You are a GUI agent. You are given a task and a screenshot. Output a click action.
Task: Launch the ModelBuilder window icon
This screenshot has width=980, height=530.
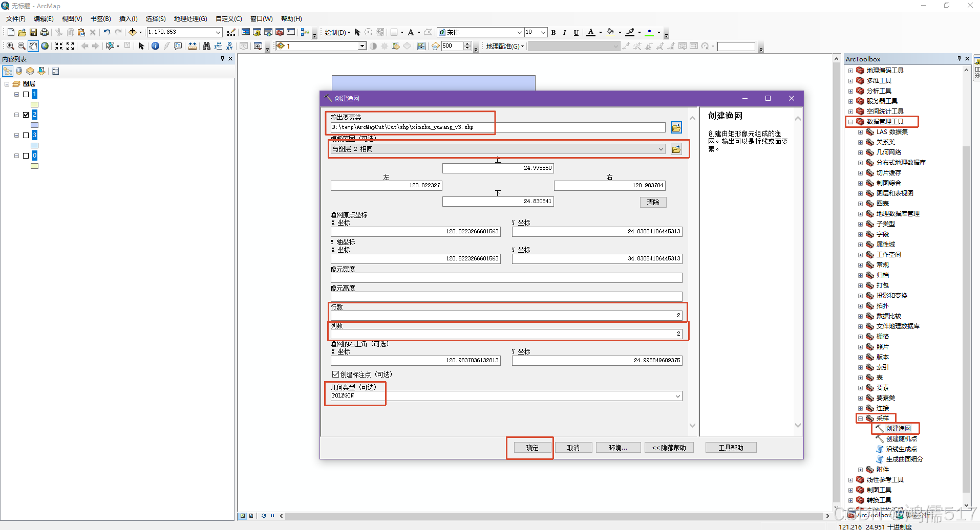tap(305, 32)
